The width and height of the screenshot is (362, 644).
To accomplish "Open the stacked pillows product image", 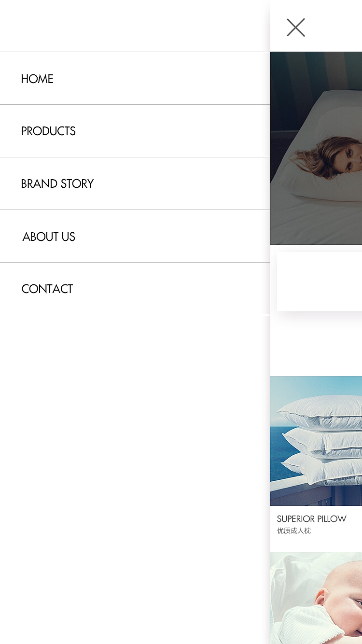I will pyautogui.click(x=316, y=441).
